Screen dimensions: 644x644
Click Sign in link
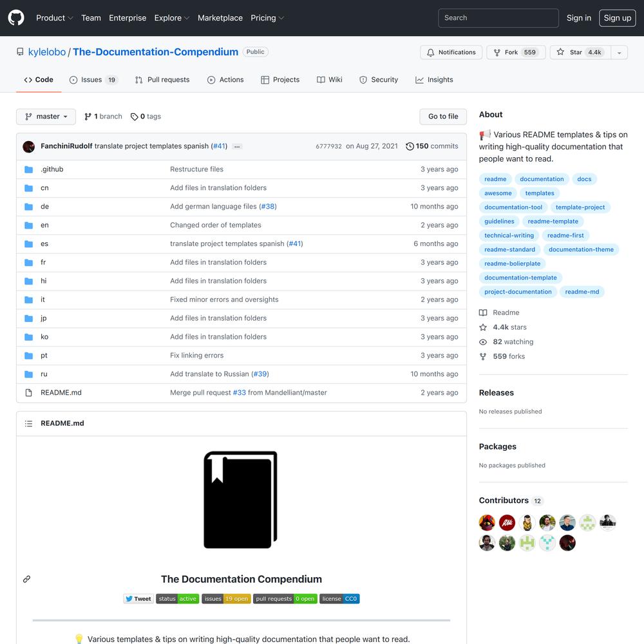pyautogui.click(x=579, y=17)
